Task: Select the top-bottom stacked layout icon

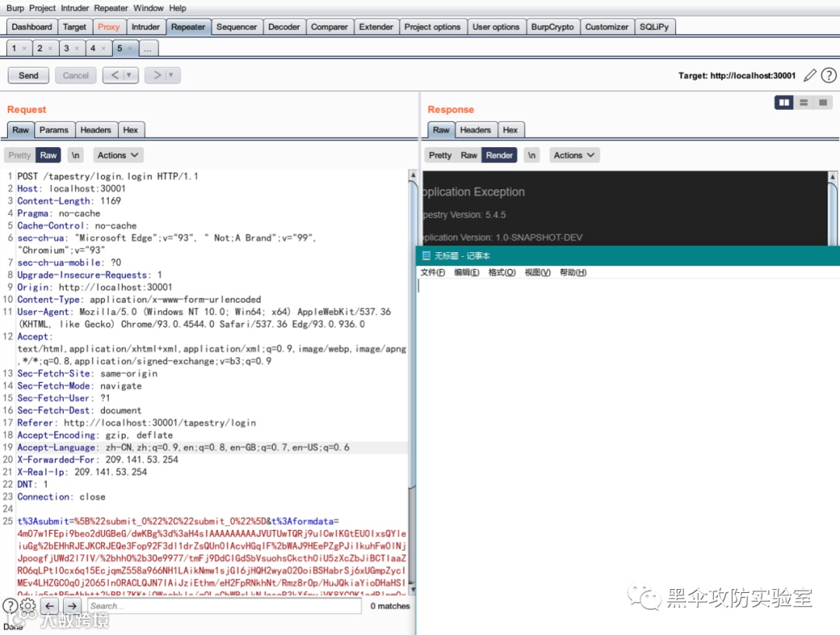Action: pos(803,103)
